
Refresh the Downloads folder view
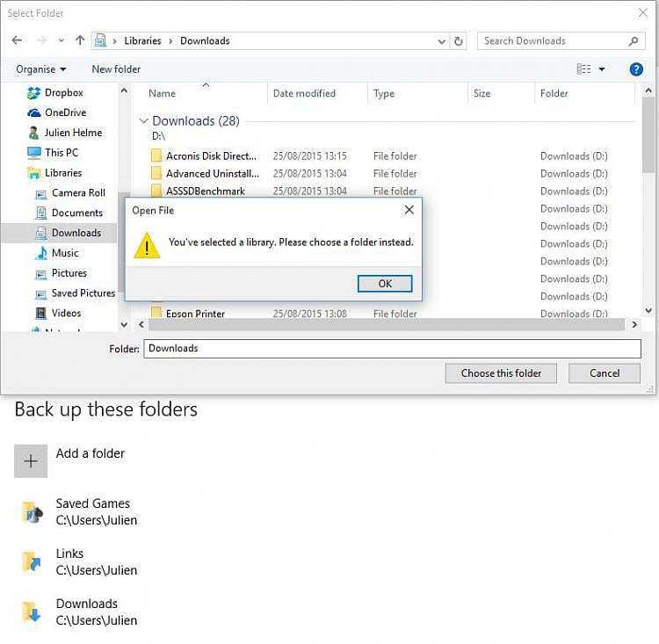[x=458, y=40]
